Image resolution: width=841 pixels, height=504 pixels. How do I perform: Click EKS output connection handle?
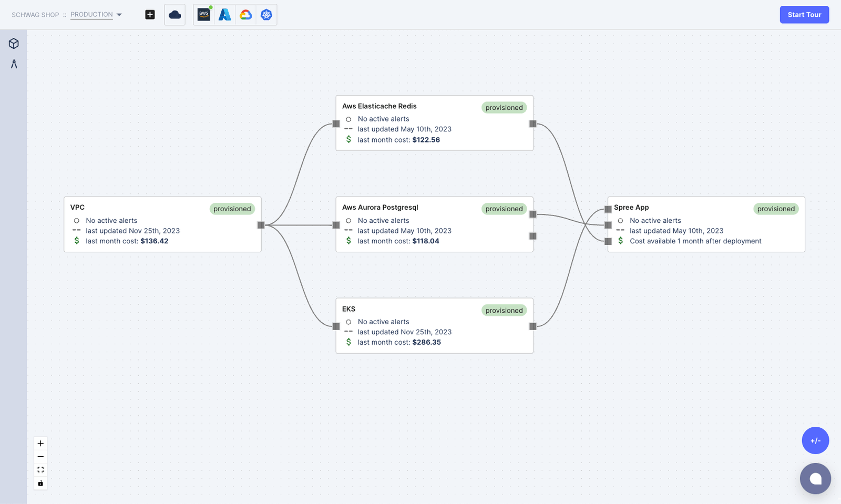click(532, 326)
